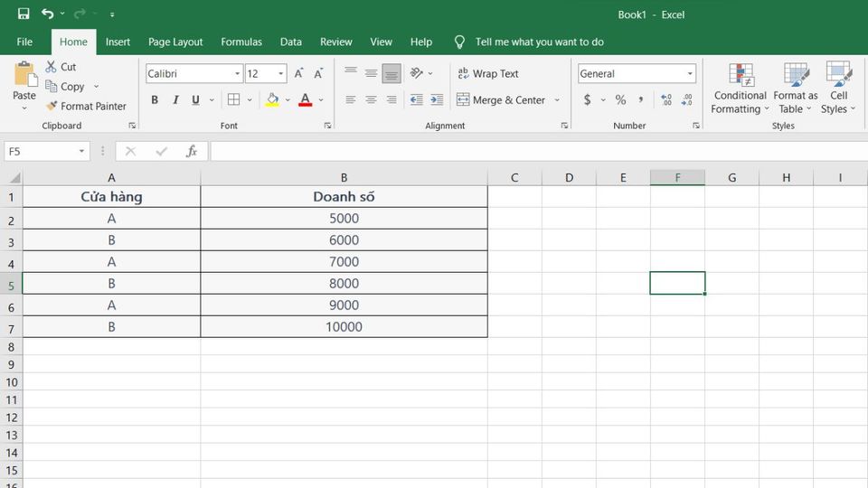
Task: Open Customize Quick Access Toolbar arrow
Action: point(112,15)
